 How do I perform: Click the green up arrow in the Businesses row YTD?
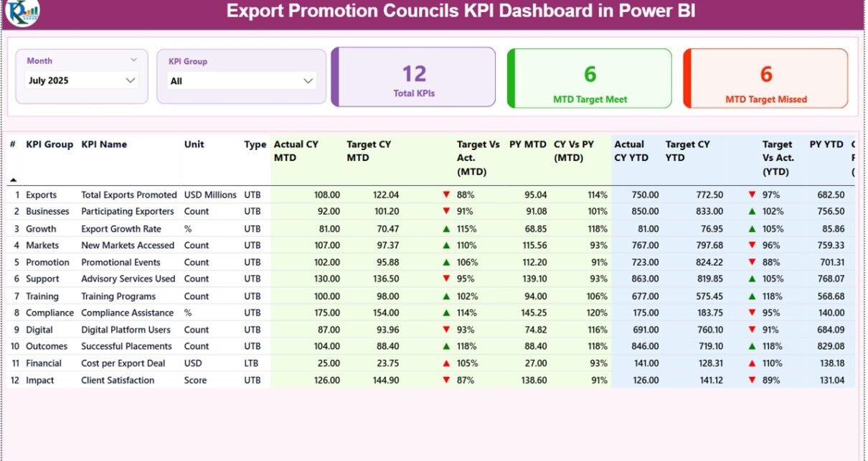pos(752,212)
